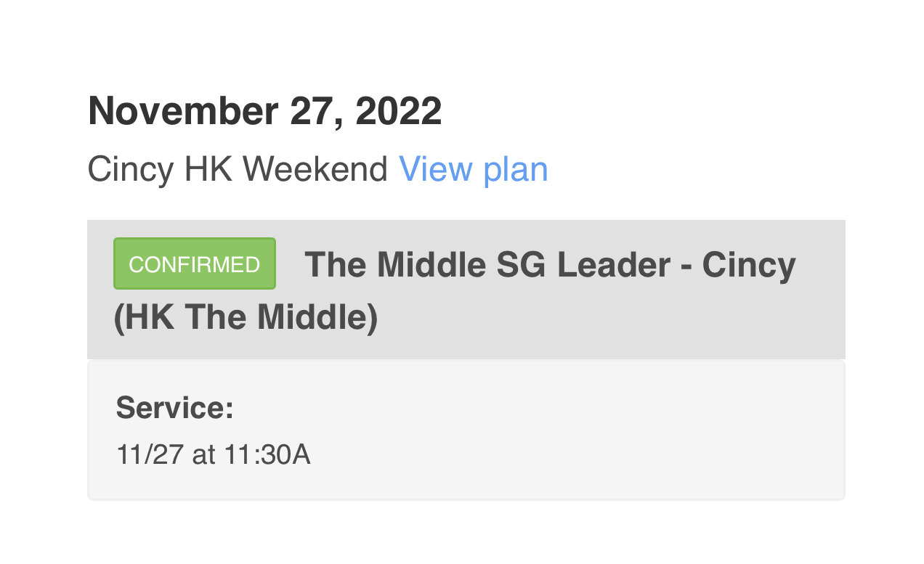924x564 pixels.
Task: Open the View plan link
Action: click(x=473, y=170)
